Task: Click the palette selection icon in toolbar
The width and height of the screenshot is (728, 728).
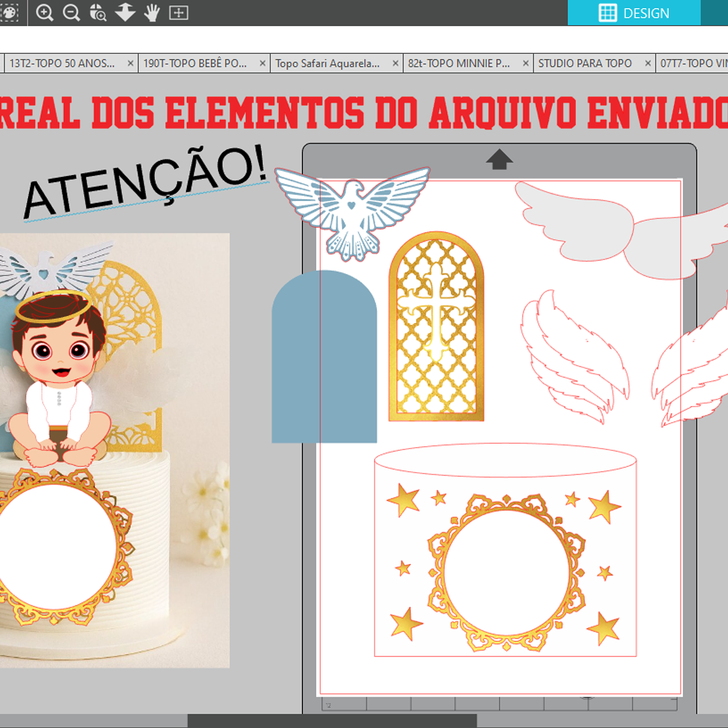Action: pos(9,13)
